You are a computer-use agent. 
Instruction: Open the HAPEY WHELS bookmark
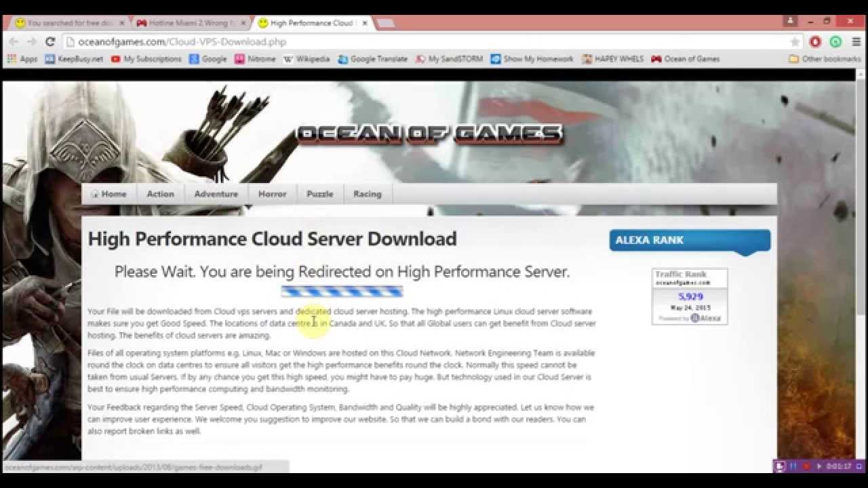pyautogui.click(x=613, y=59)
